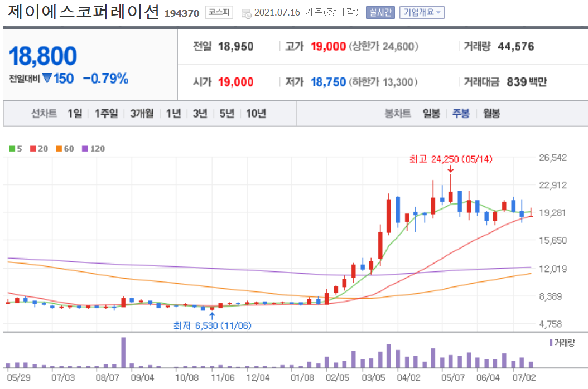The image size is (588, 389).
Task: Click the red 20-period moving average swatch
Action: click(33, 149)
